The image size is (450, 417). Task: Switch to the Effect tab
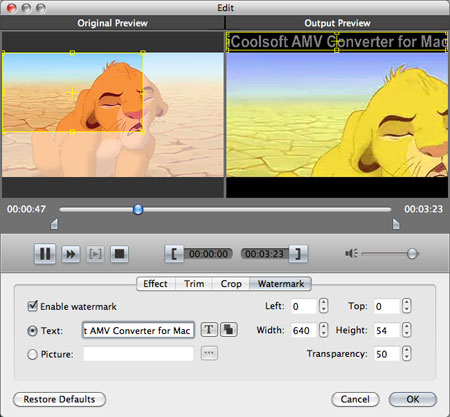tap(155, 284)
